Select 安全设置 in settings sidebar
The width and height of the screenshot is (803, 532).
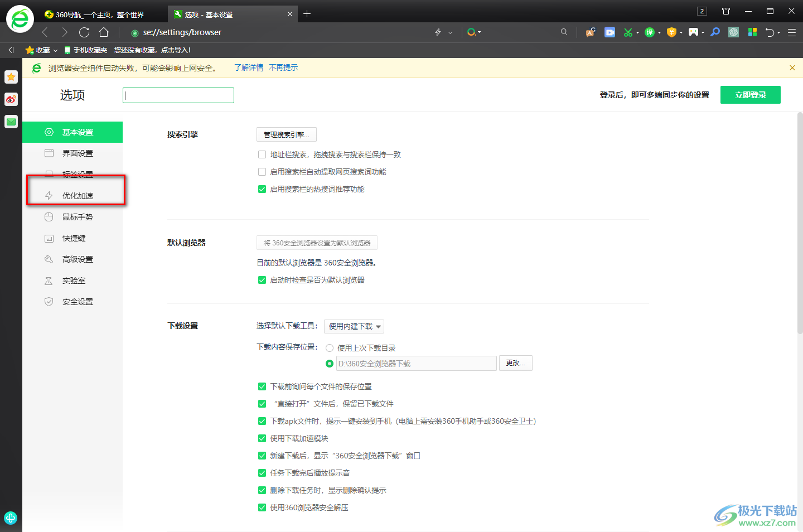click(x=72, y=302)
